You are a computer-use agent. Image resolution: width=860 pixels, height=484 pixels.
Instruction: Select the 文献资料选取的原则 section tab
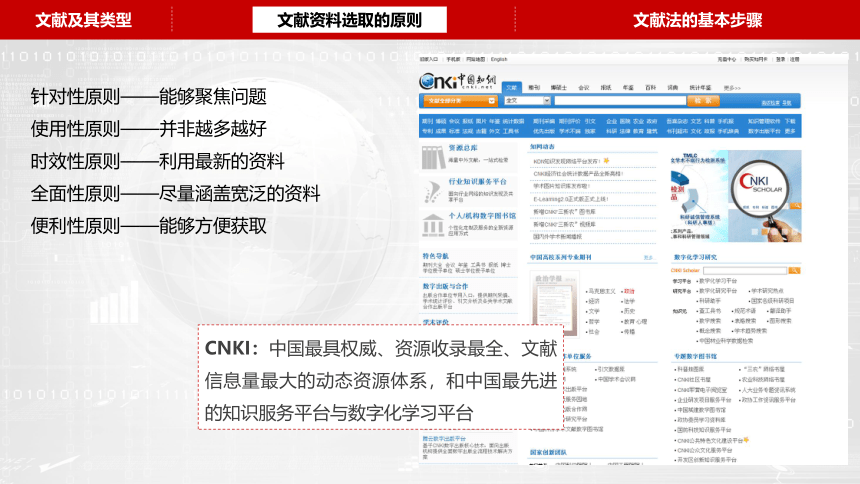coord(349,20)
